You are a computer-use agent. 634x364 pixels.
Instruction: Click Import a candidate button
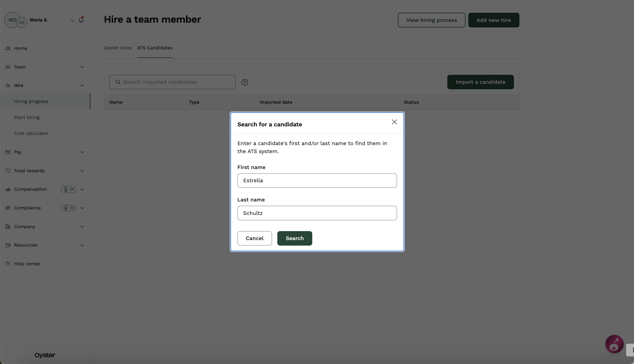480,82
